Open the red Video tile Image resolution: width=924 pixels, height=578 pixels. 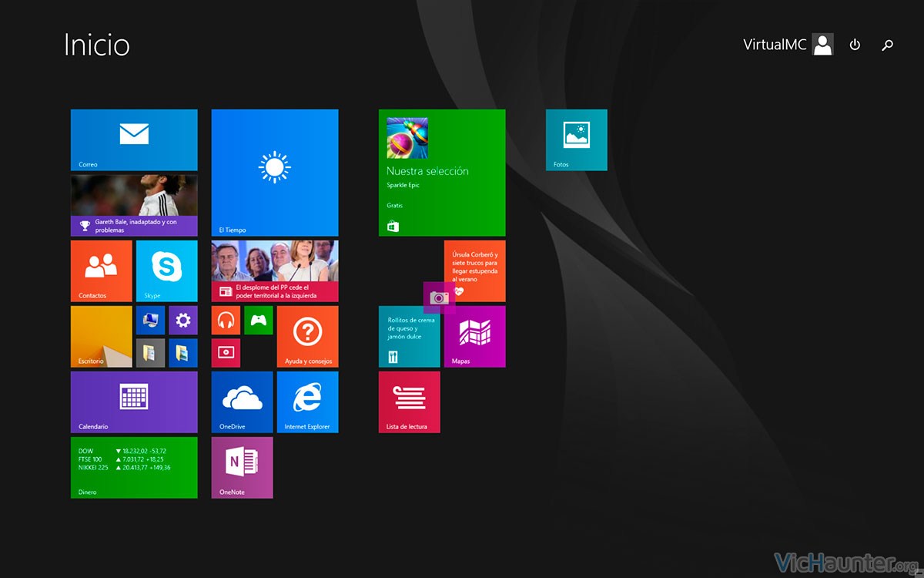pos(226,353)
